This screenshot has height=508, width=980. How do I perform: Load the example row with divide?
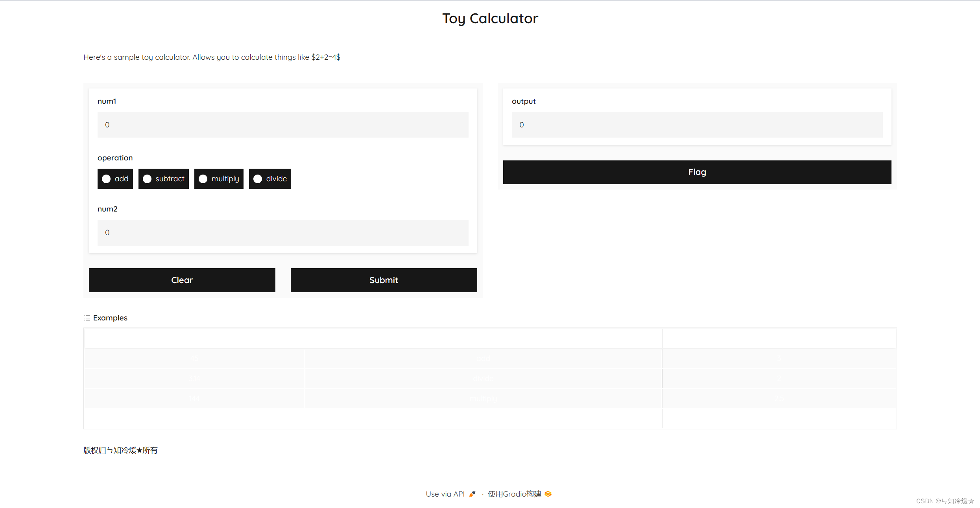483,378
